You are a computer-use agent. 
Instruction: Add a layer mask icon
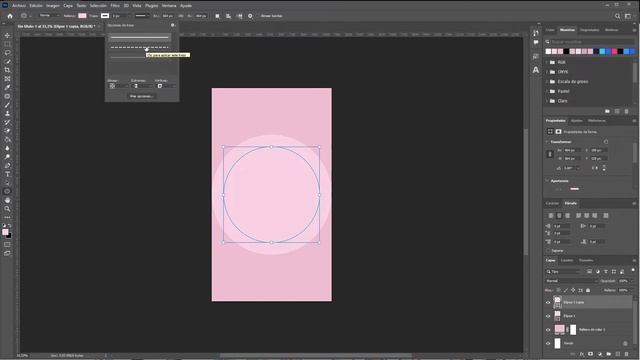click(591, 354)
